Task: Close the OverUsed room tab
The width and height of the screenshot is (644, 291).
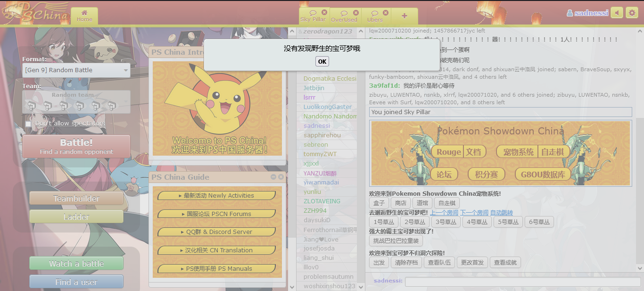Action: 356,13
